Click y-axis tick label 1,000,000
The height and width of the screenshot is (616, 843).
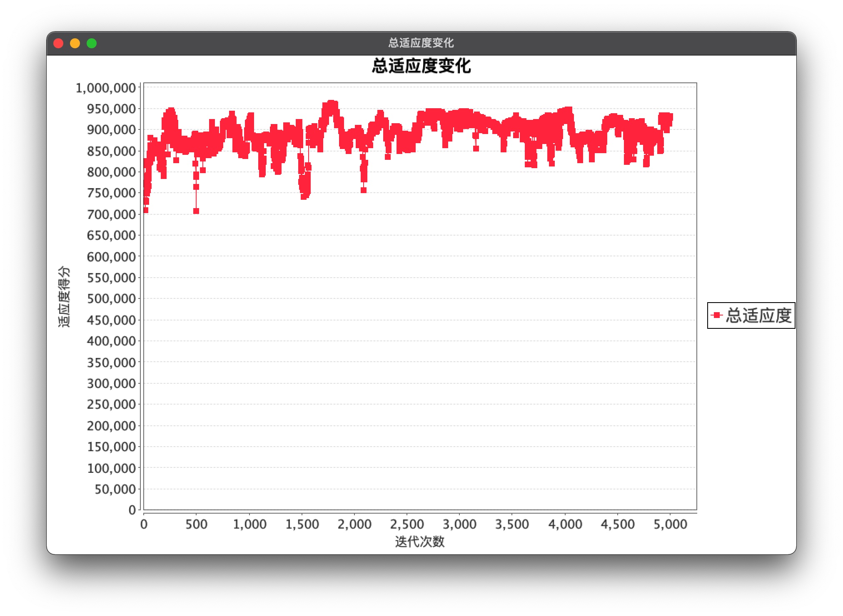tap(106, 88)
